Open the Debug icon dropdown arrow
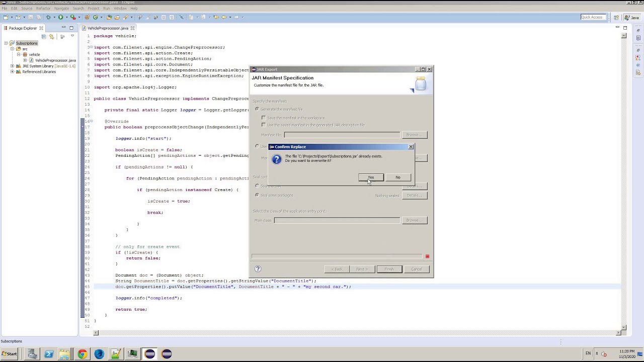The height and width of the screenshot is (362, 644). [x=53, y=17]
